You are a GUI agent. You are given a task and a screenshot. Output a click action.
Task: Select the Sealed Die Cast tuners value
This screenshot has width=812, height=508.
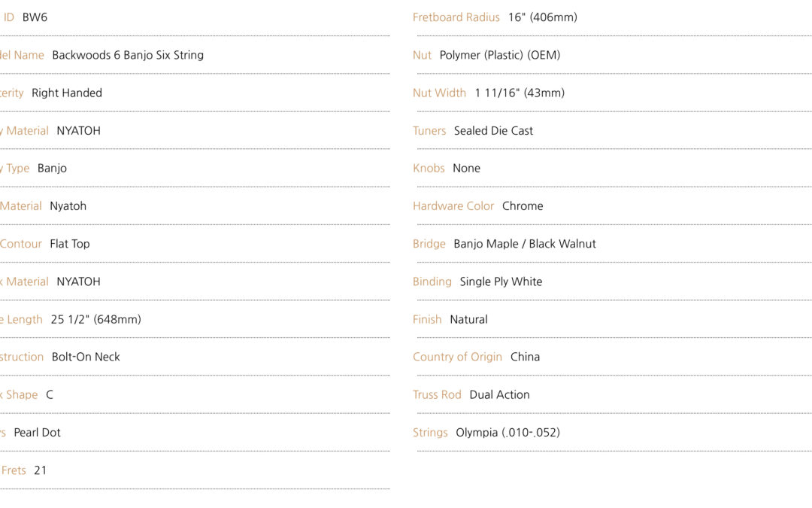point(493,131)
